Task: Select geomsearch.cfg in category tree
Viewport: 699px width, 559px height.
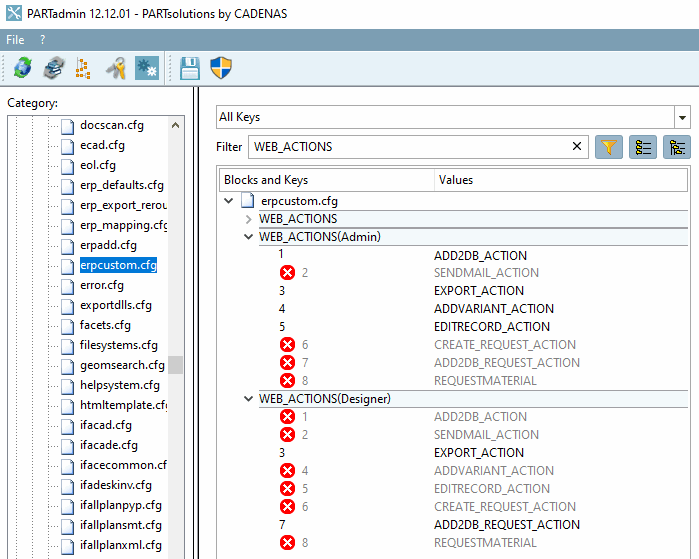Action: coord(123,365)
